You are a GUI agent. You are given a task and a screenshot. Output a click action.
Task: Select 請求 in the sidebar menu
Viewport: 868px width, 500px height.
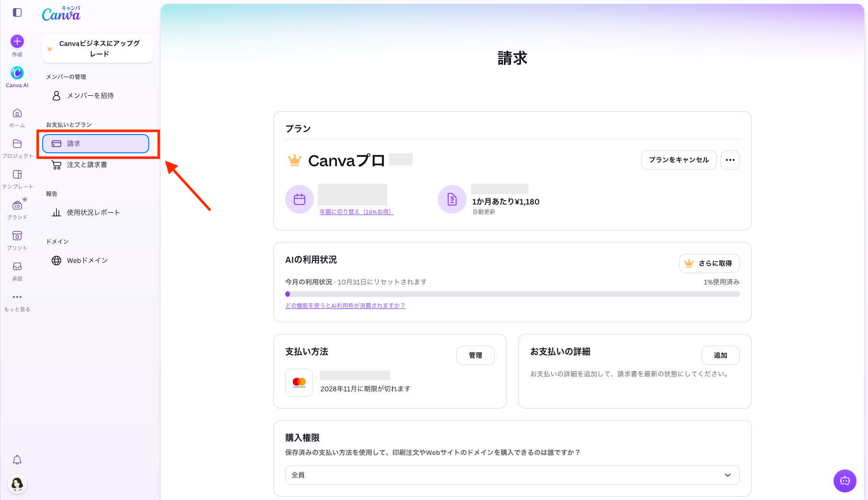tap(96, 144)
